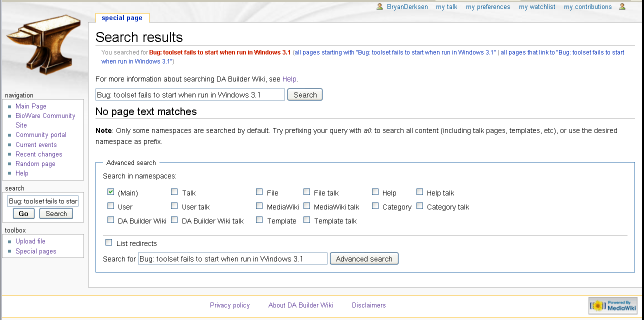This screenshot has height=320, width=644.
Task: Open my preferences link
Action: click(488, 7)
